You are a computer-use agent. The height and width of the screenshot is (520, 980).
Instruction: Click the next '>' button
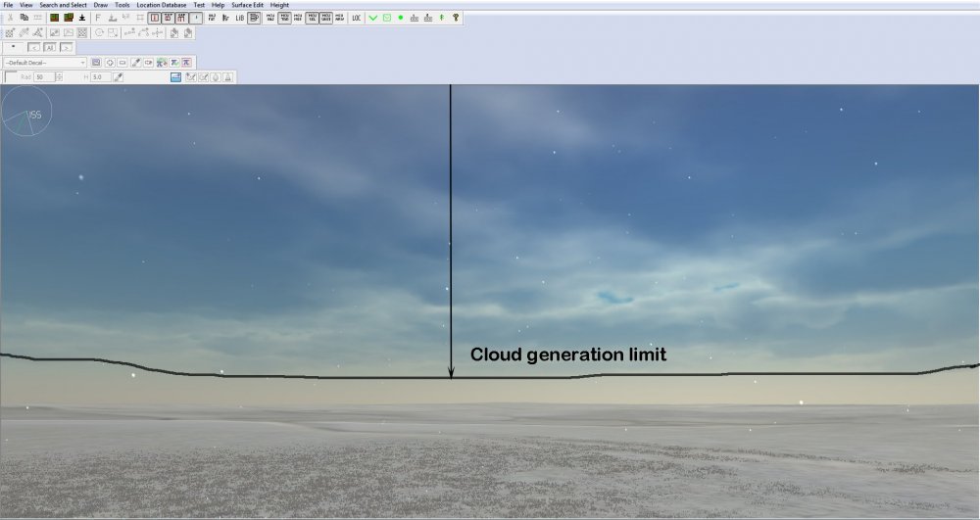[67, 47]
